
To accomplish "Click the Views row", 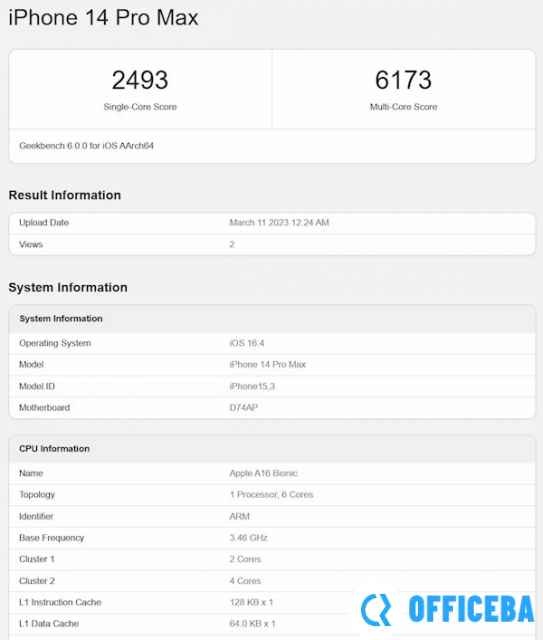I will pos(272,244).
